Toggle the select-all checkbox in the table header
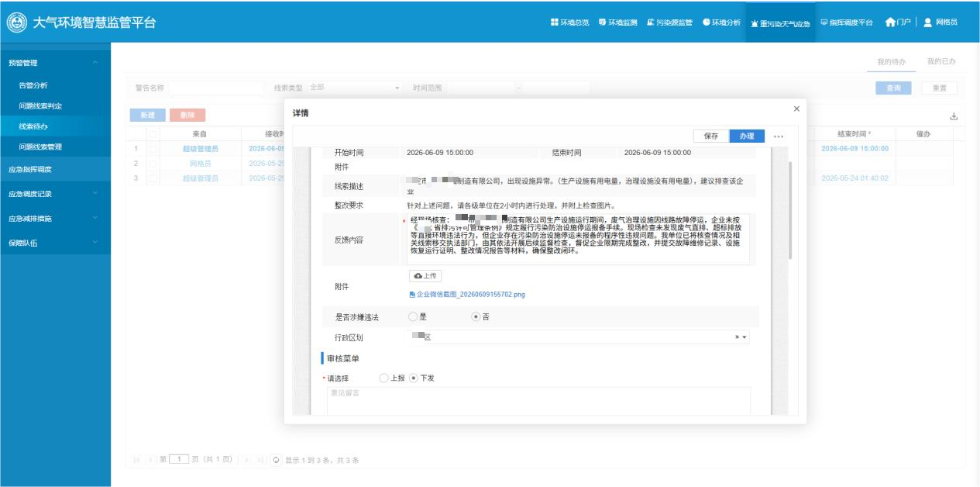This screenshot has height=487, width=980. [x=153, y=134]
